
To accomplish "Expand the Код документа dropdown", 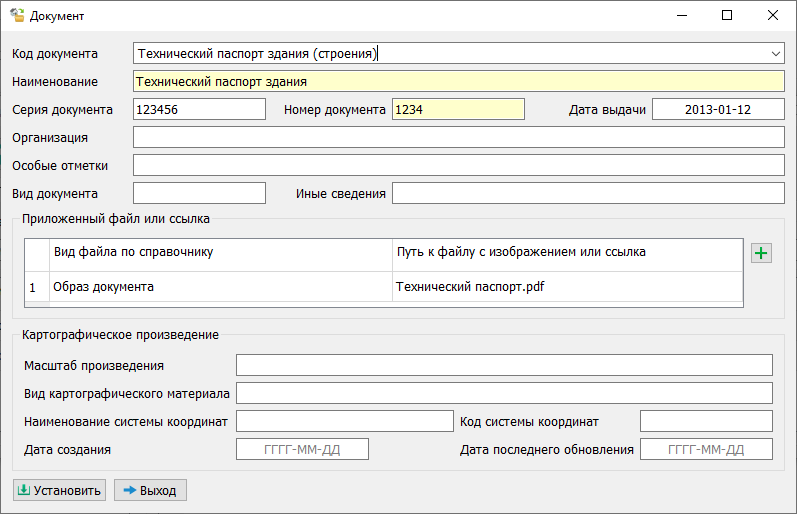I will tap(776, 53).
